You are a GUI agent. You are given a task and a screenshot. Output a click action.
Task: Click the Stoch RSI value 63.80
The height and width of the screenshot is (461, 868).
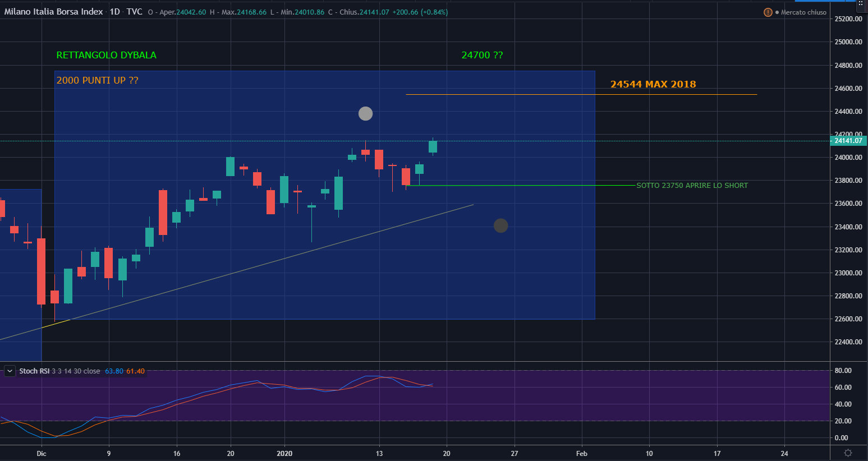pos(113,371)
